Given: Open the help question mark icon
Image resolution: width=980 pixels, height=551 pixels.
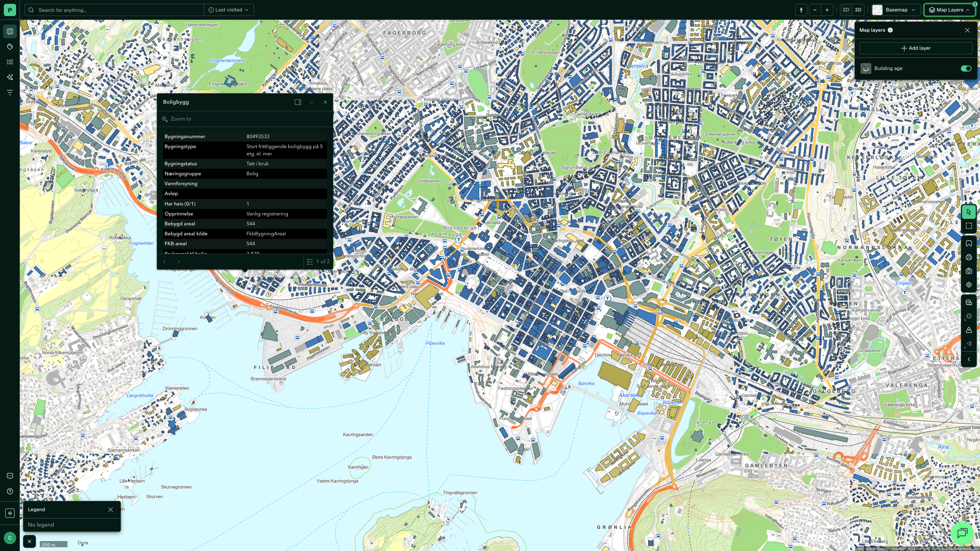Looking at the screenshot, I should click(x=10, y=491).
